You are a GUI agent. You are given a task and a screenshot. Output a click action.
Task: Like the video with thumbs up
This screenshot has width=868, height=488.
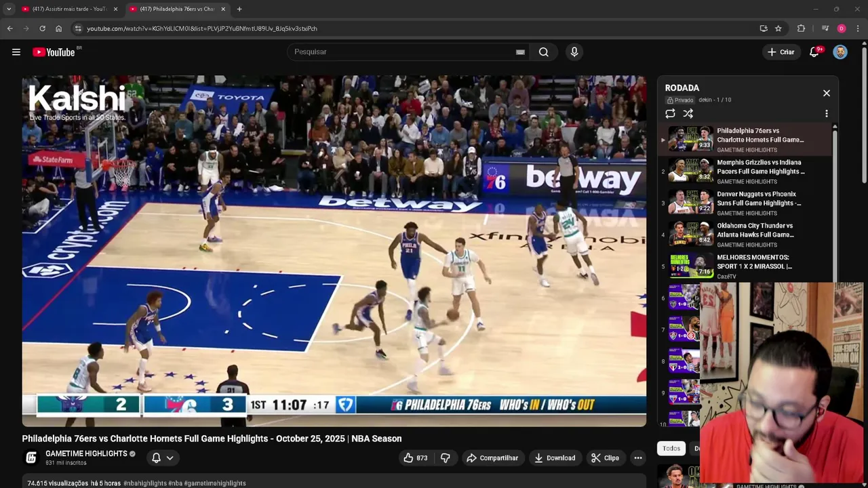(x=415, y=458)
